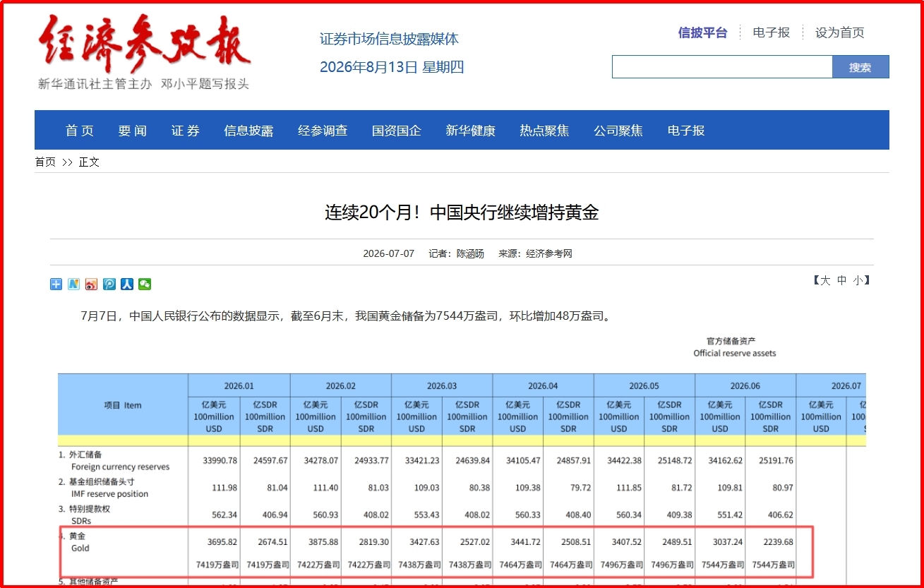Focus the search input field
This screenshot has width=924, height=588.
coord(722,67)
